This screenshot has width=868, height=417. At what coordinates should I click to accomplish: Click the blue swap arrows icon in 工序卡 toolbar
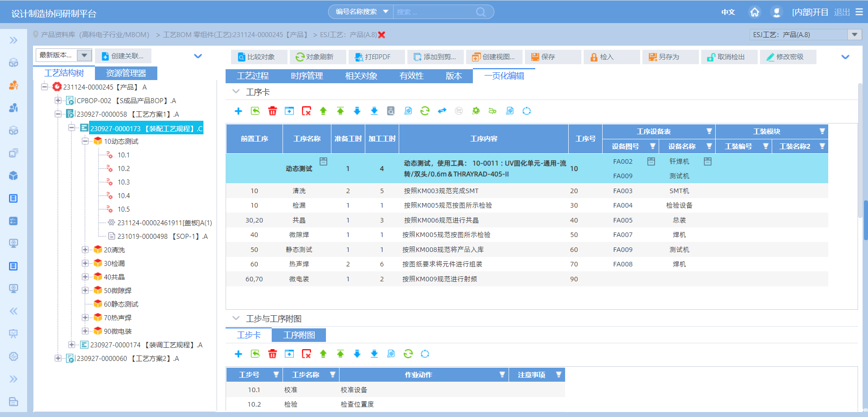pyautogui.click(x=442, y=111)
